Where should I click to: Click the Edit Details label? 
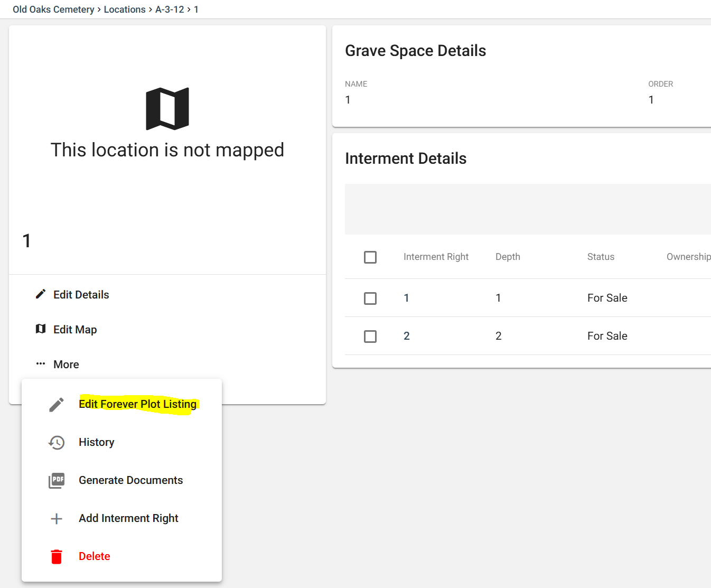click(x=81, y=295)
